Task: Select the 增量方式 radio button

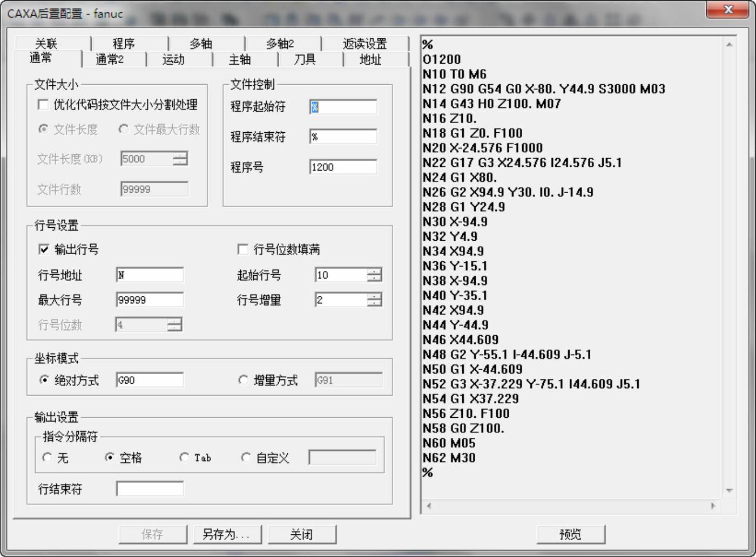Action: coord(243,380)
